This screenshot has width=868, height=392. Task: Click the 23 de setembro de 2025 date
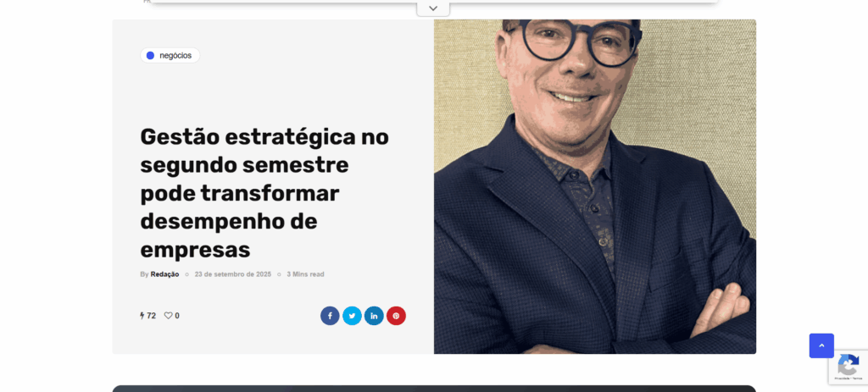click(x=233, y=274)
